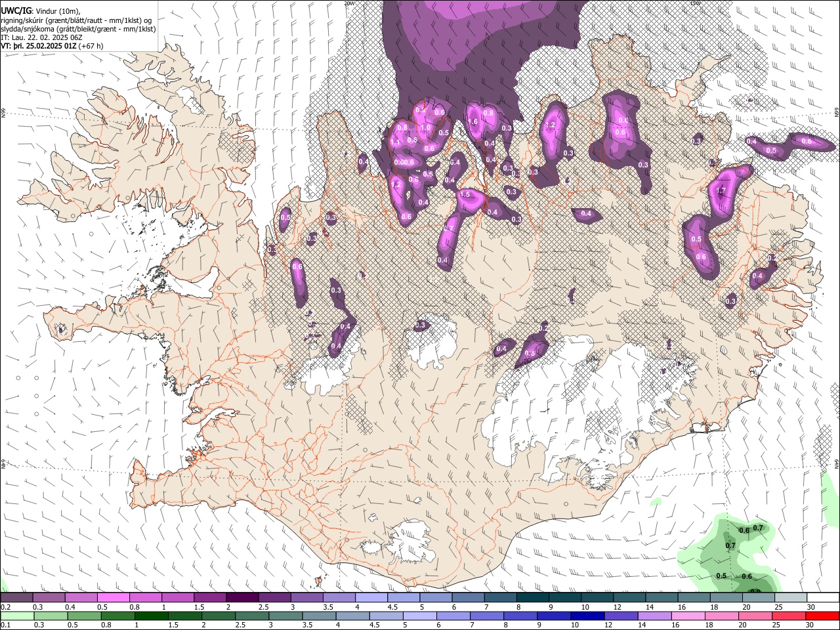The width and height of the screenshot is (840, 630).
Task: Click the '1.5' snowfall value on the map
Action: tap(465, 195)
